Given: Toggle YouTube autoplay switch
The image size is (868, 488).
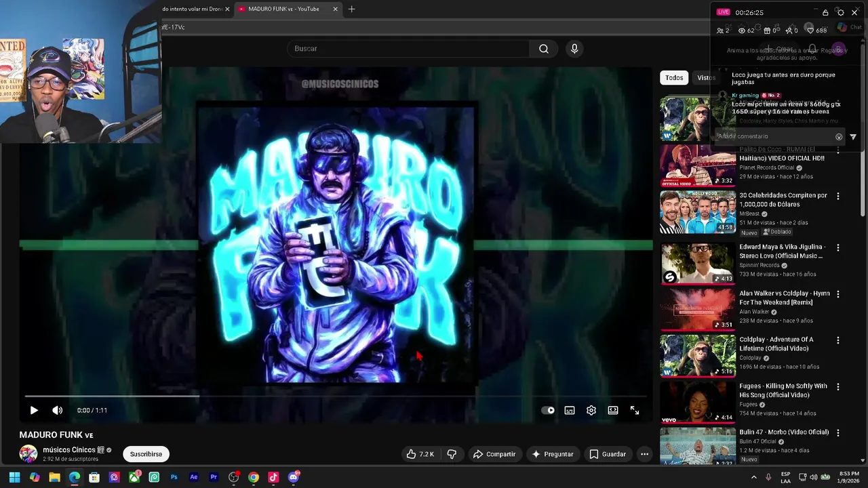Looking at the screenshot, I should pos(548,410).
